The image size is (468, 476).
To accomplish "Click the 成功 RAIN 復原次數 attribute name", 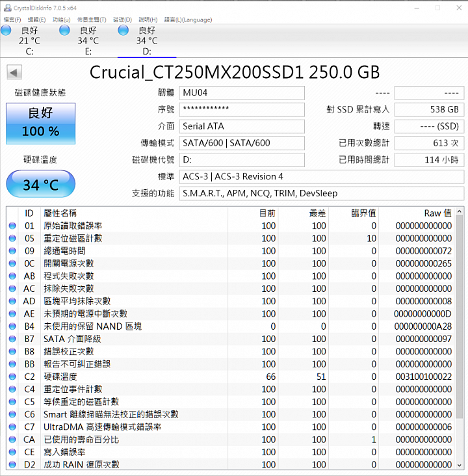I will point(81,464).
